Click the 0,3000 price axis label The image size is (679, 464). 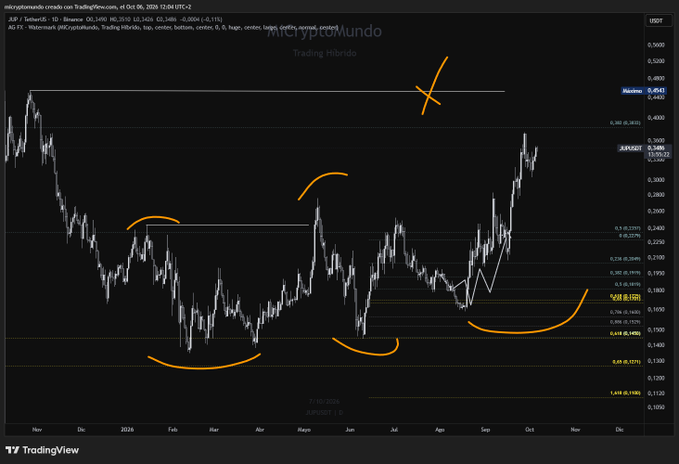pos(656,180)
